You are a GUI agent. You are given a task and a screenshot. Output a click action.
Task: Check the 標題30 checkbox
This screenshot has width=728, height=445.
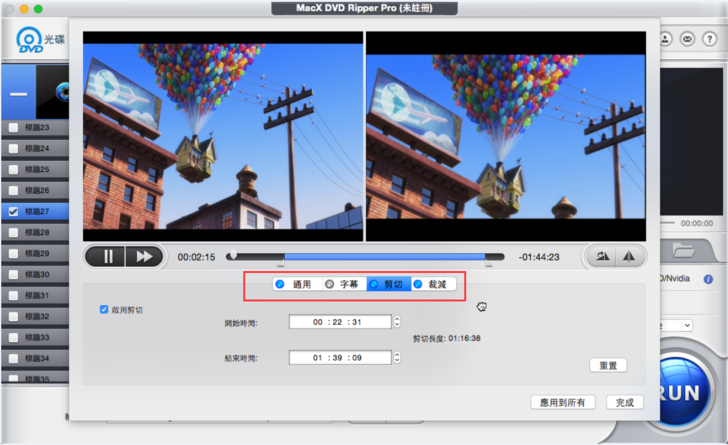click(13, 275)
